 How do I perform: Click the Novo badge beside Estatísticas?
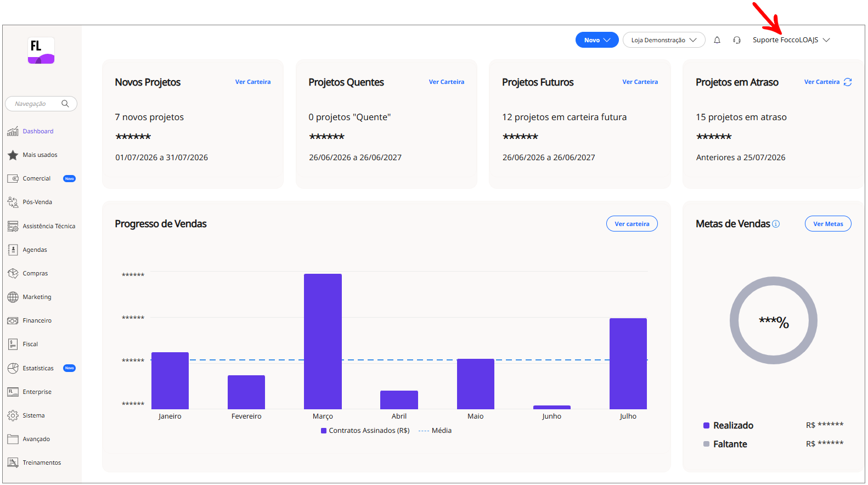tap(69, 368)
